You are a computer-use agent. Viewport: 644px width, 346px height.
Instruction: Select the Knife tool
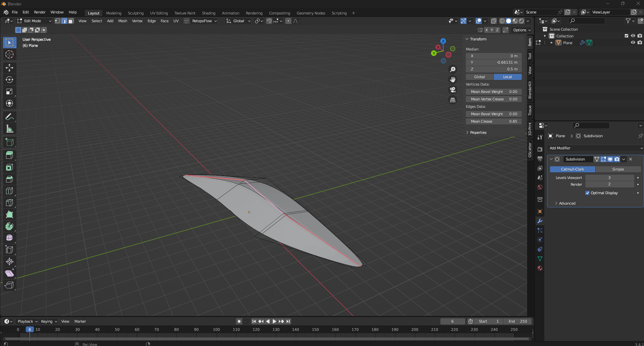9,203
